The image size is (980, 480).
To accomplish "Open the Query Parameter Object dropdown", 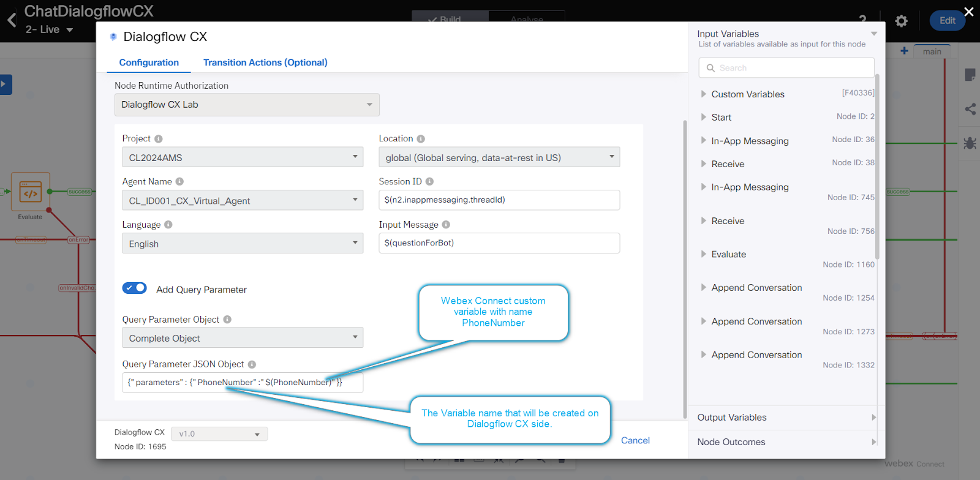I will (243, 337).
